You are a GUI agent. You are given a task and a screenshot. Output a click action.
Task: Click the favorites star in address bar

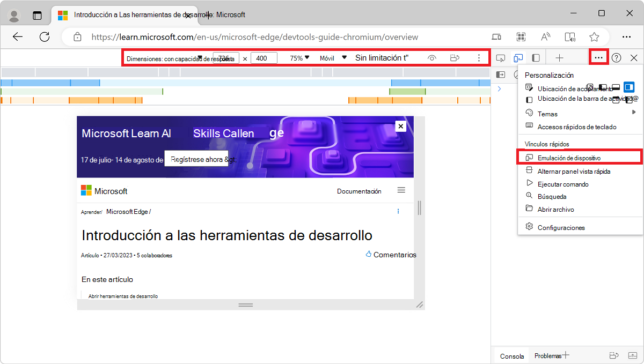coord(594,37)
